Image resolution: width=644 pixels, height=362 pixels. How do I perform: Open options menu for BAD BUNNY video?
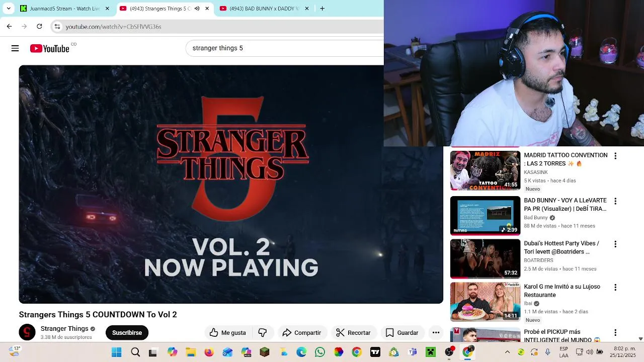[x=615, y=201]
